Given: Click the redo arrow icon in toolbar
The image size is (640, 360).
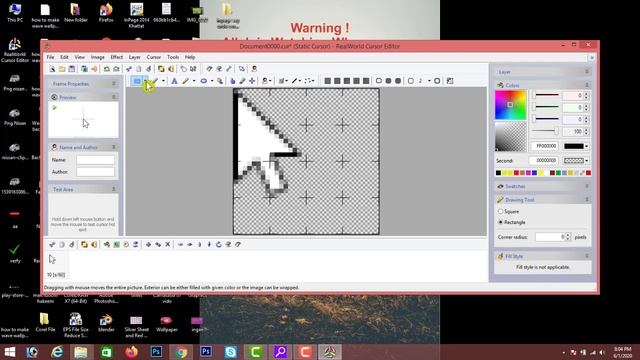Looking at the screenshot, I should [116, 69].
